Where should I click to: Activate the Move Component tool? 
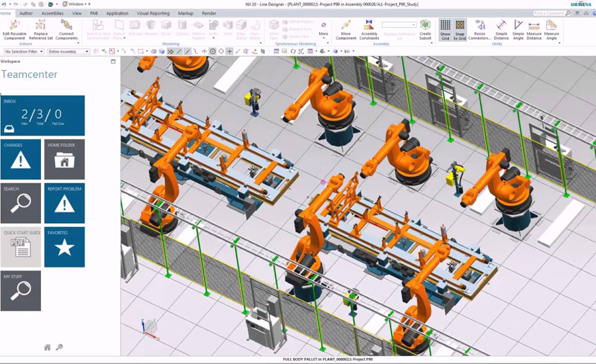[x=346, y=28]
